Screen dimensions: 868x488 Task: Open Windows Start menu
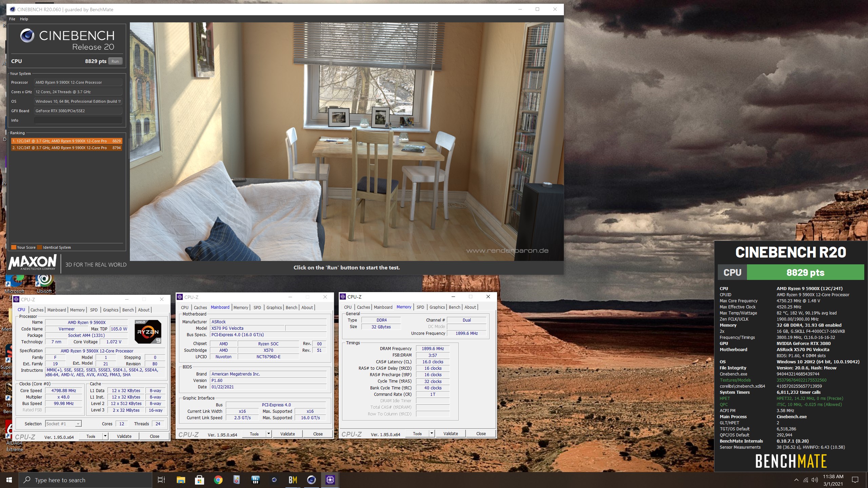point(9,480)
